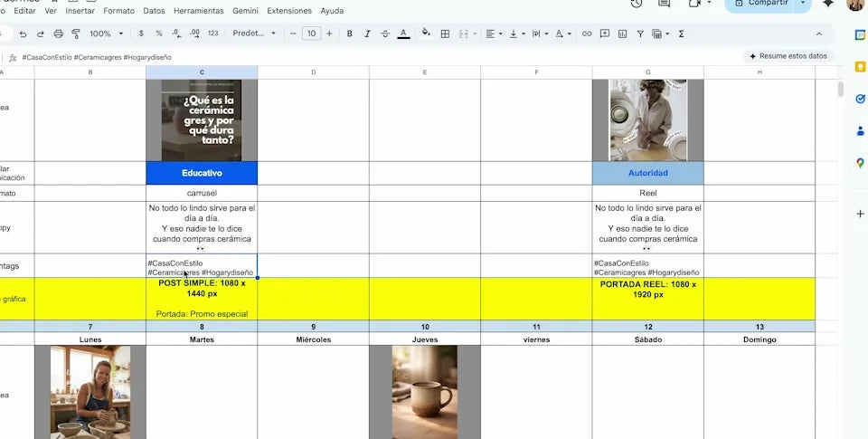Open text wrapping dropdown
This screenshot has height=439, width=868.
540,33
